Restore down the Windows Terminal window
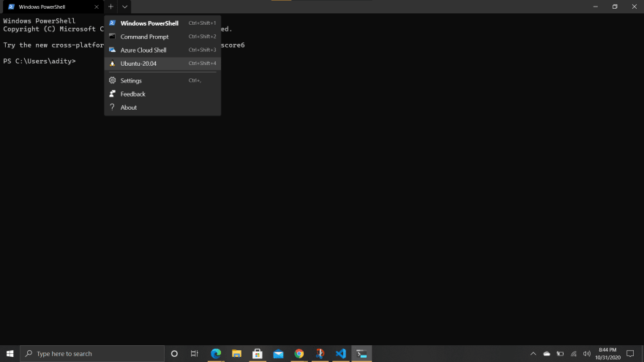Screen dimensions: 644x362 [615, 7]
